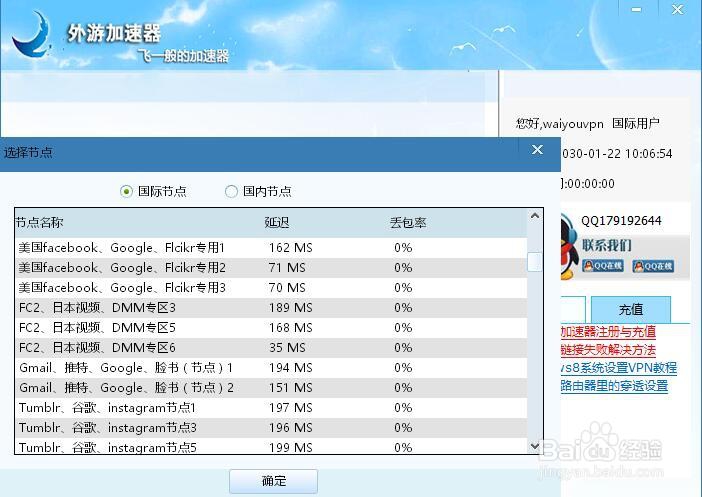Minimize the 外游加速器 main window
This screenshot has height=497, width=702.
click(x=637, y=9)
